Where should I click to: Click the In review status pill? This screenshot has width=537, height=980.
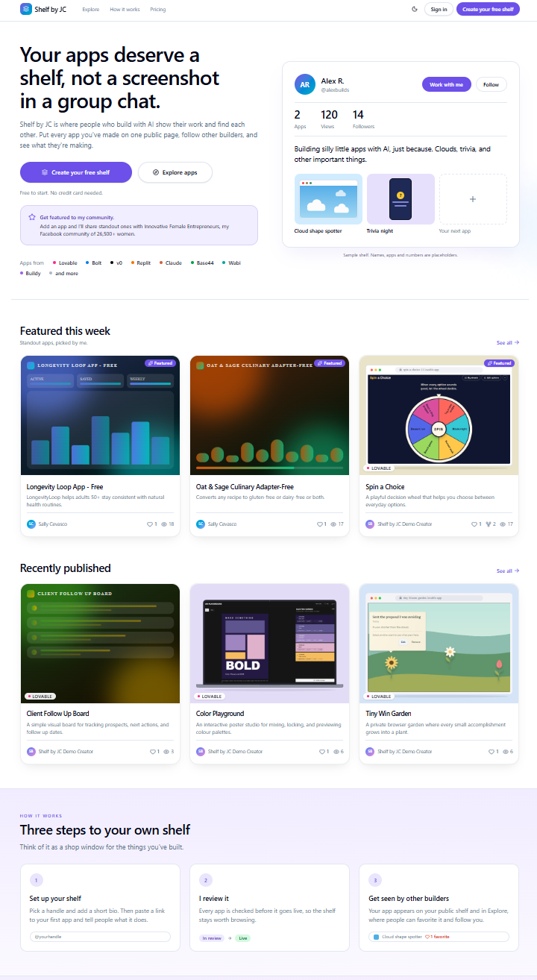[213, 938]
